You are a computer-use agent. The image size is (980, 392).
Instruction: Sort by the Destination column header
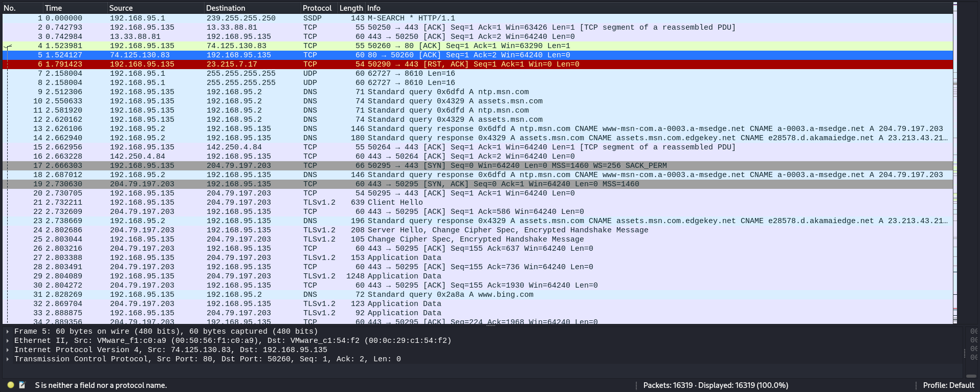(x=252, y=8)
